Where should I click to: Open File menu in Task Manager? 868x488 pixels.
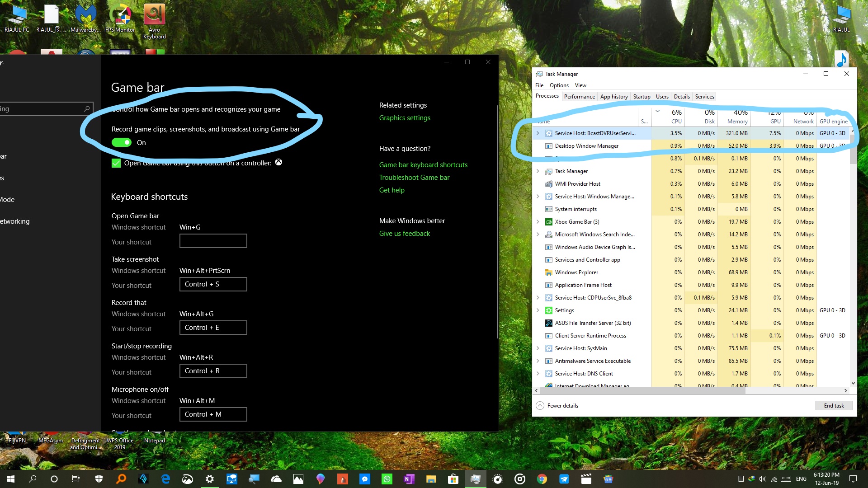[539, 85]
